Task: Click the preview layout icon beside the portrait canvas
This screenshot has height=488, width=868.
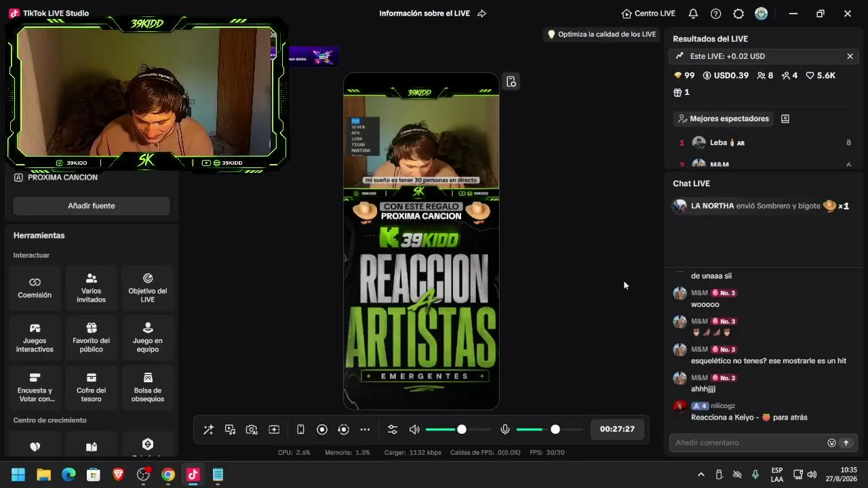Action: (511, 82)
